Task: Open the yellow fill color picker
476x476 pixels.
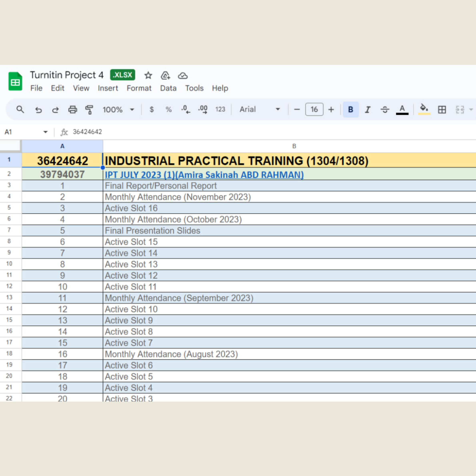Action: click(424, 109)
